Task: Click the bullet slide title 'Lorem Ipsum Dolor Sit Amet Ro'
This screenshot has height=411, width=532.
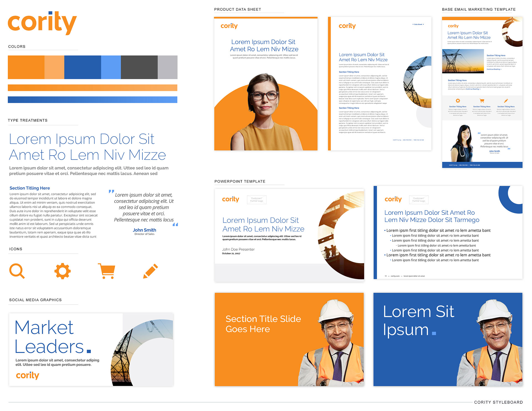Action: [432, 216]
